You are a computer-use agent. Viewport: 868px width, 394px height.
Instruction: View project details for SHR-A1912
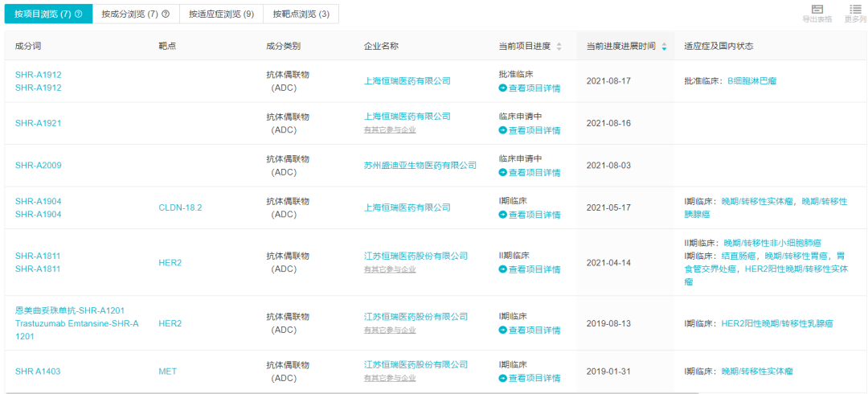tap(529, 88)
